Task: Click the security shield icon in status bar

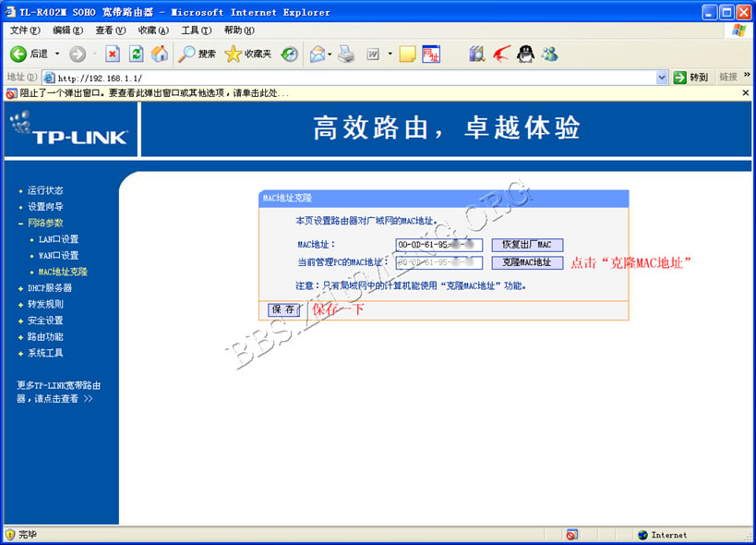Action: (x=9, y=535)
